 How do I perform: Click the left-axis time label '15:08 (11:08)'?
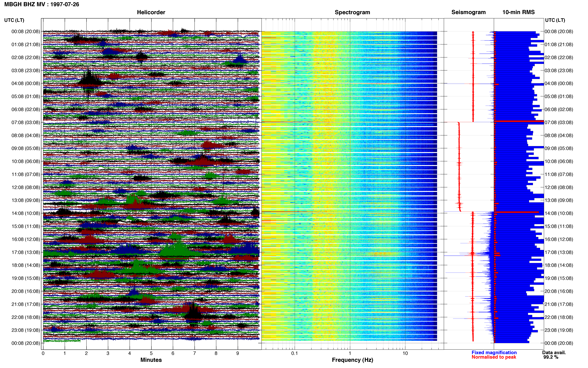click(x=26, y=226)
